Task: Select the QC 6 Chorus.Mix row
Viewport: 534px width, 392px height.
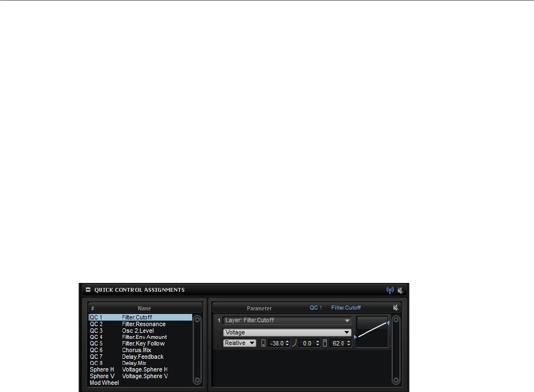Action: [x=140, y=350]
